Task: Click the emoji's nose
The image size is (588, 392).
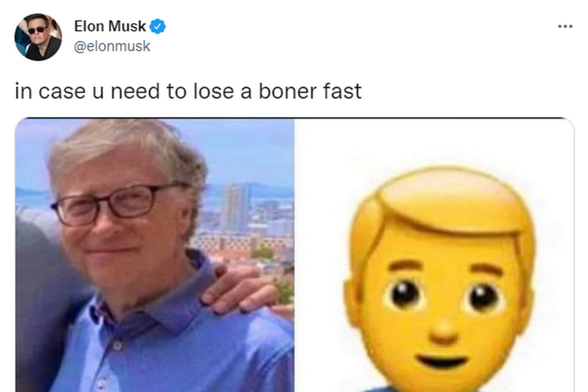Action: coord(443,330)
